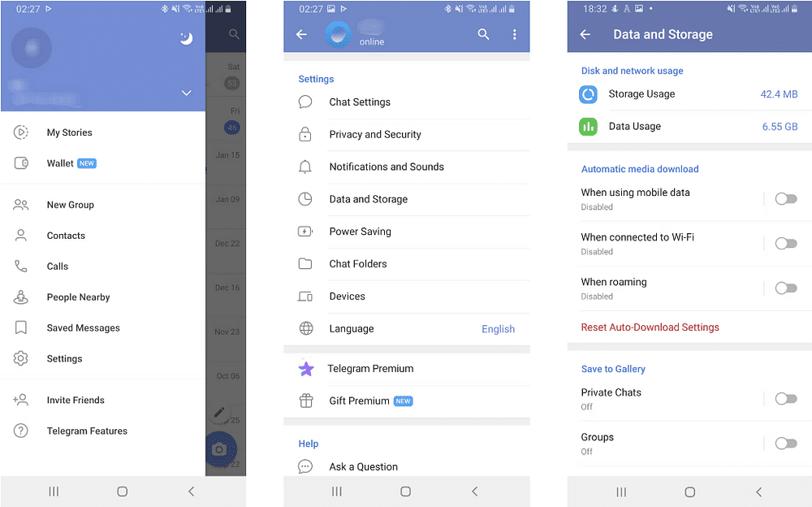Open Power Saving label

(x=360, y=232)
